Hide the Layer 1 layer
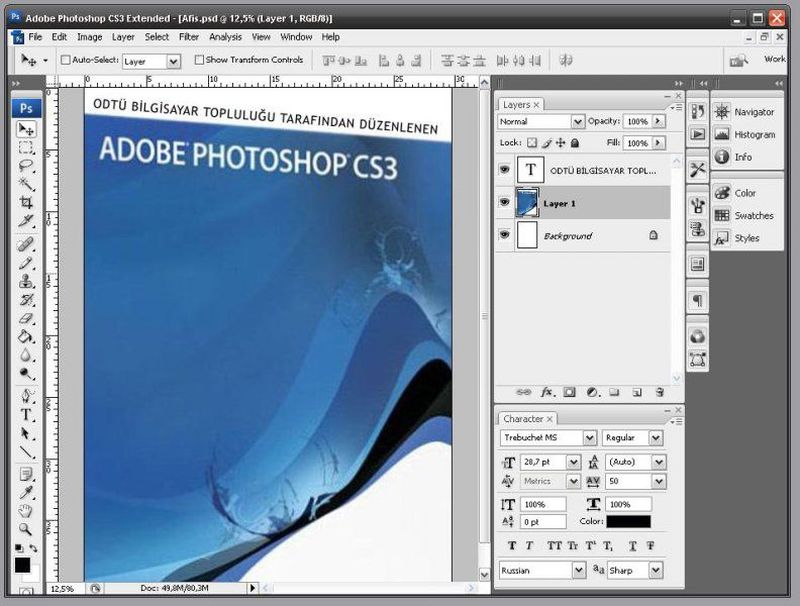 tap(504, 203)
